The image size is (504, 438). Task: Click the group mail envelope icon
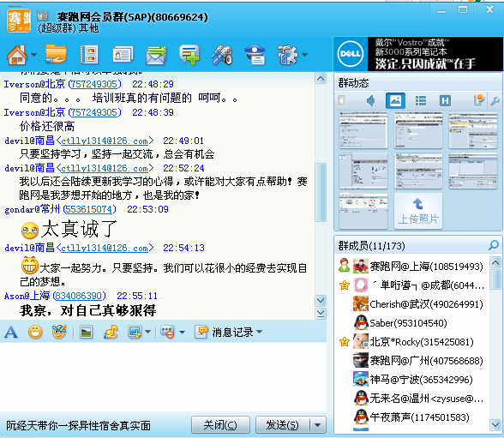click(156, 55)
